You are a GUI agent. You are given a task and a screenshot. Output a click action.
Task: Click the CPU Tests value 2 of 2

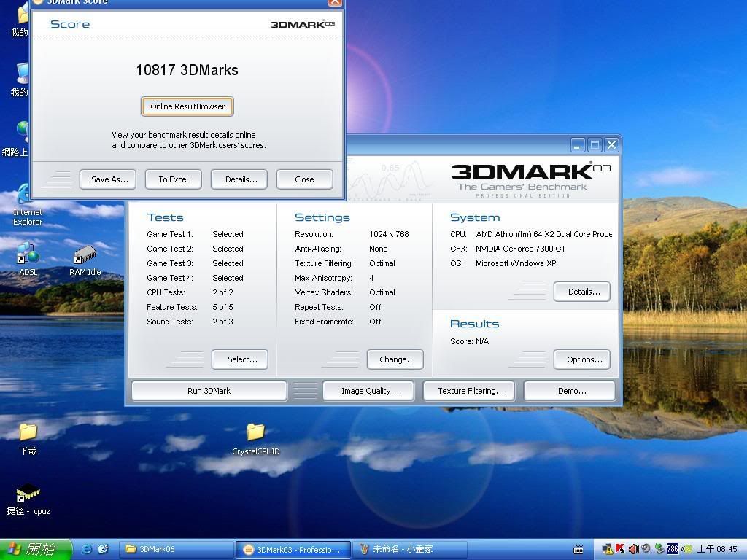click(222, 292)
